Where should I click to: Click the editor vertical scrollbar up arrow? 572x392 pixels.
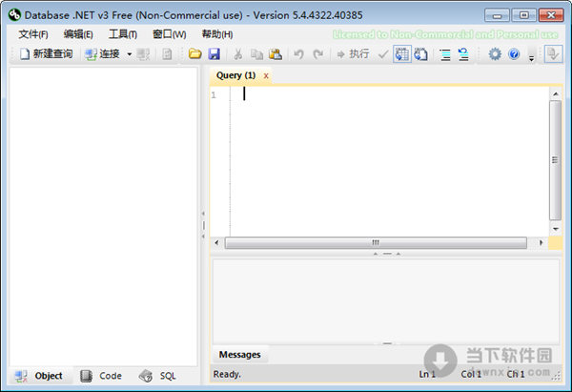555,94
